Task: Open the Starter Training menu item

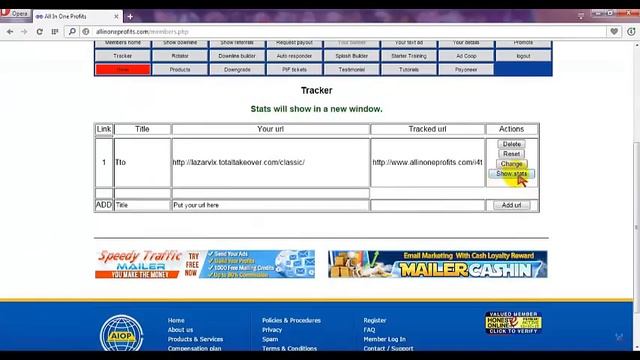Action: tap(409, 56)
